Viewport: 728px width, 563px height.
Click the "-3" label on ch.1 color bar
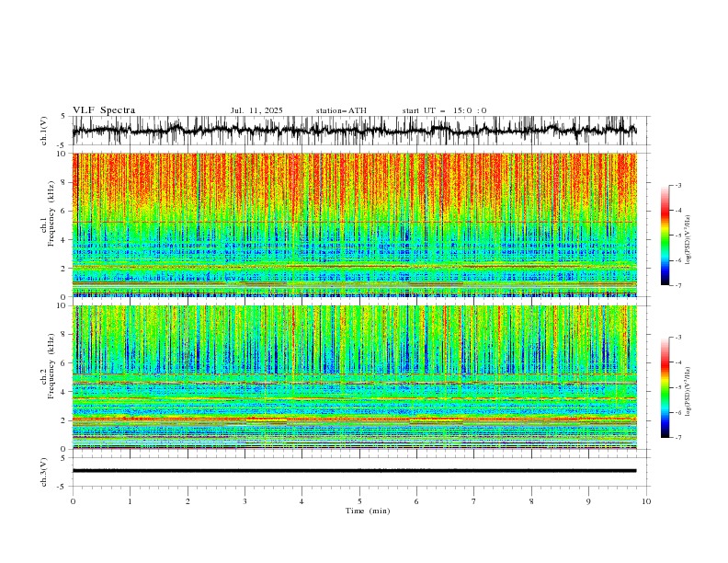[678, 185]
